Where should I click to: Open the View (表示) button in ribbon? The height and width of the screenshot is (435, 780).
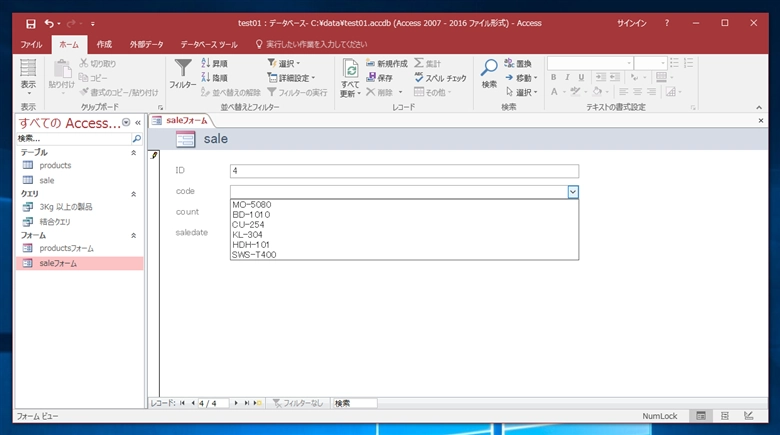point(28,77)
